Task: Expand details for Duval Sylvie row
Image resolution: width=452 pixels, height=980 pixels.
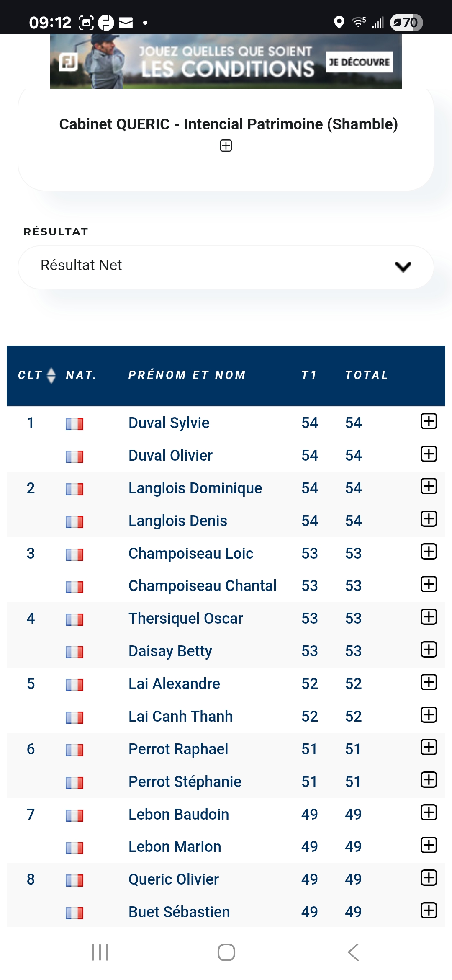Action: click(x=429, y=421)
